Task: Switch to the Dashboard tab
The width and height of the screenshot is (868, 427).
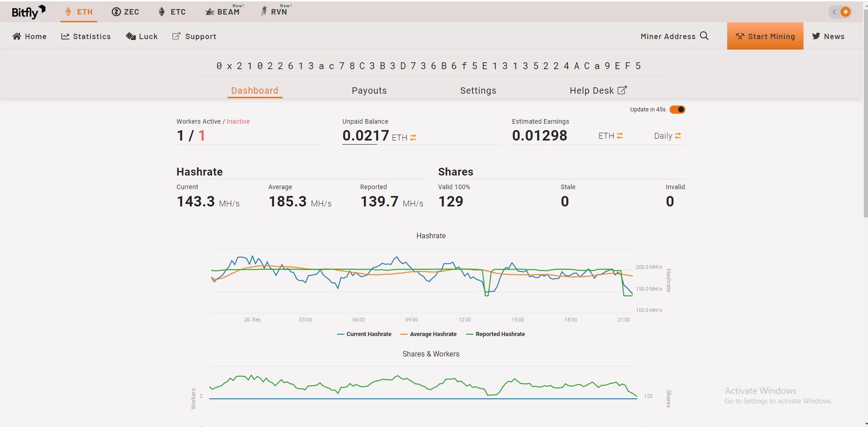Action: pos(255,90)
